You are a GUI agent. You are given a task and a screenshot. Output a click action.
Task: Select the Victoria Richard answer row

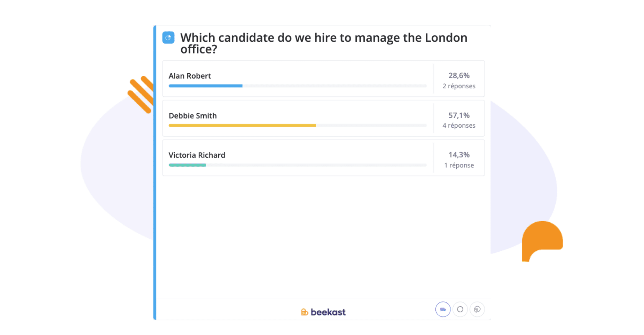click(x=323, y=158)
